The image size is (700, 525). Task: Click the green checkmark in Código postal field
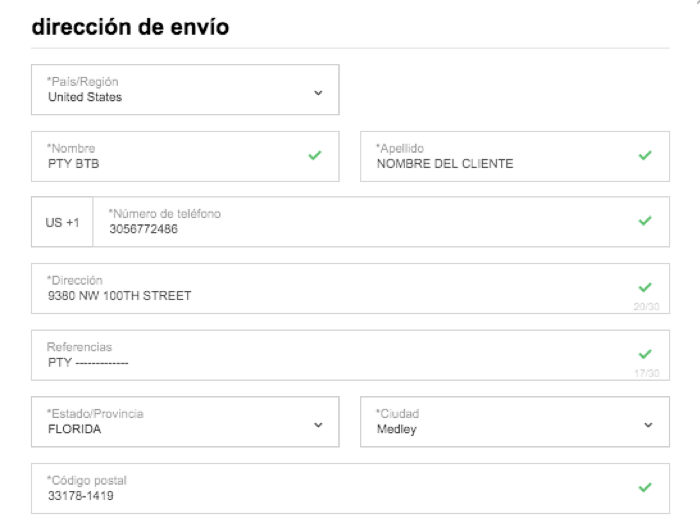pyautogui.click(x=645, y=487)
